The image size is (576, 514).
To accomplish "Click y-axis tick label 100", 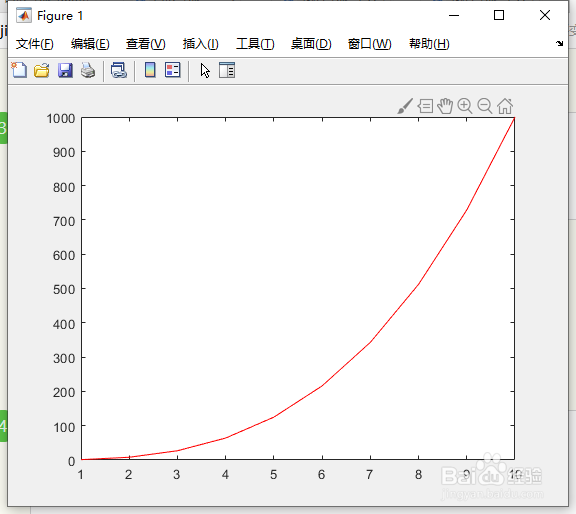I will 64,427.
